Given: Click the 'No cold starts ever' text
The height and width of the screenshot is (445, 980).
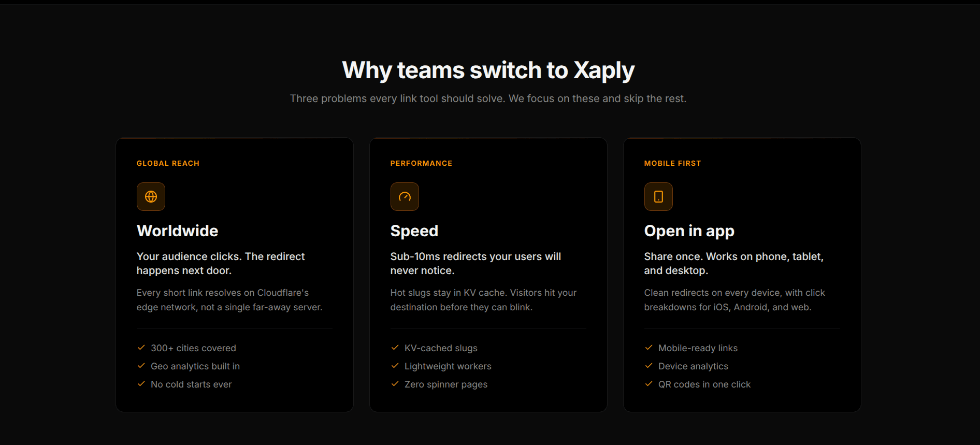Looking at the screenshot, I should pos(191,384).
